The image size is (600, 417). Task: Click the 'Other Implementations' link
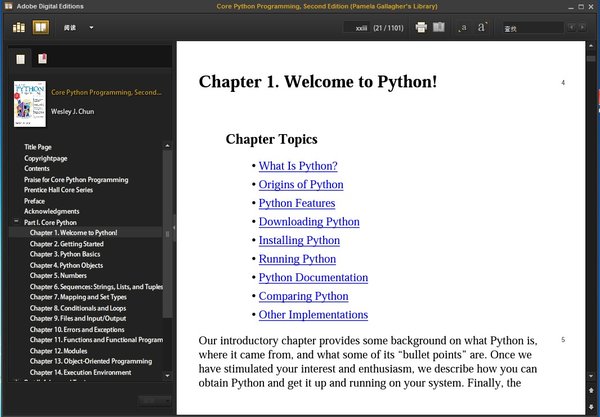[313, 315]
